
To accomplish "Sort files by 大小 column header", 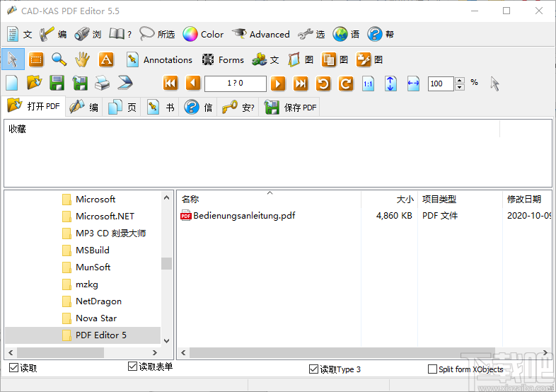I will click(x=389, y=199).
